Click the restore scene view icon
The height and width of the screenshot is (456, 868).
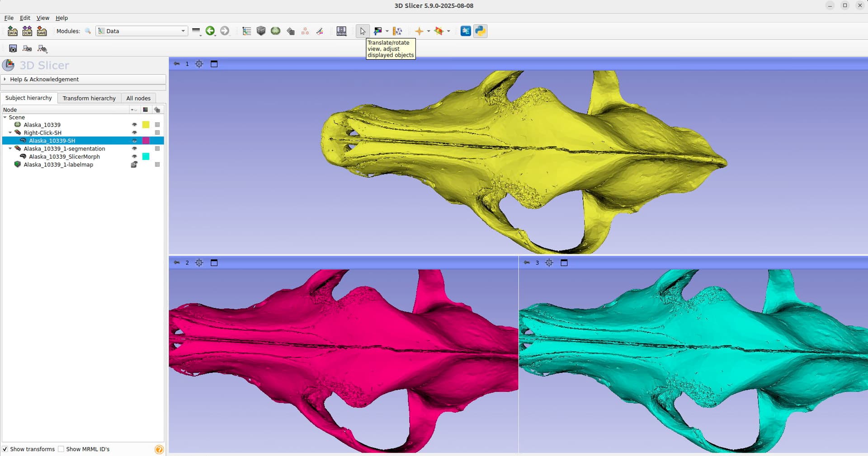tap(42, 48)
